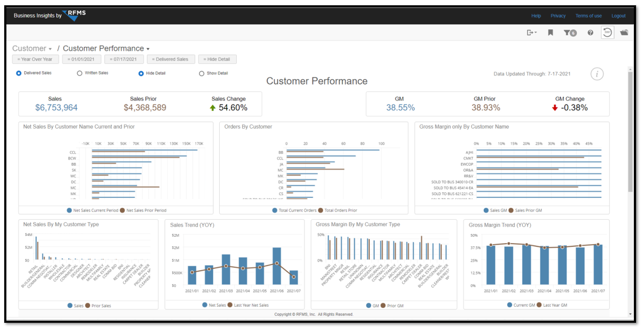The height and width of the screenshot is (335, 644).
Task: Click the scrollbar down arrow
Action: (631, 314)
